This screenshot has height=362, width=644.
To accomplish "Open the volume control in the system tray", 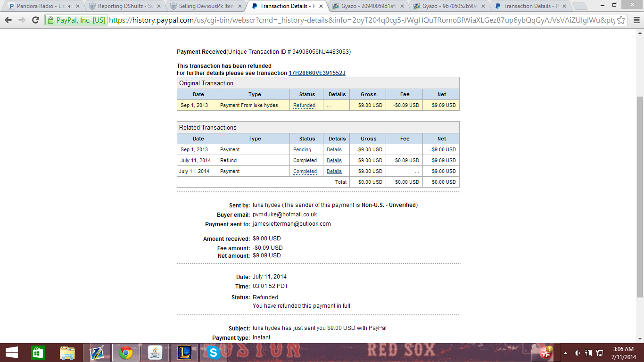I will (x=577, y=353).
